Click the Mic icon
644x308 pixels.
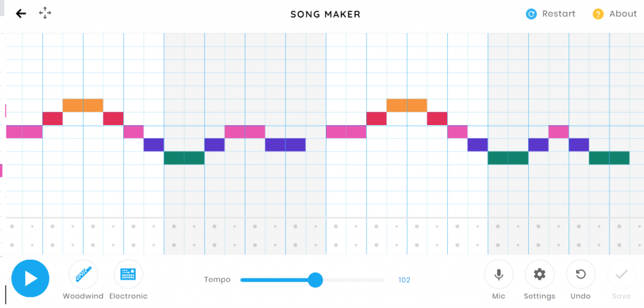pyautogui.click(x=499, y=274)
